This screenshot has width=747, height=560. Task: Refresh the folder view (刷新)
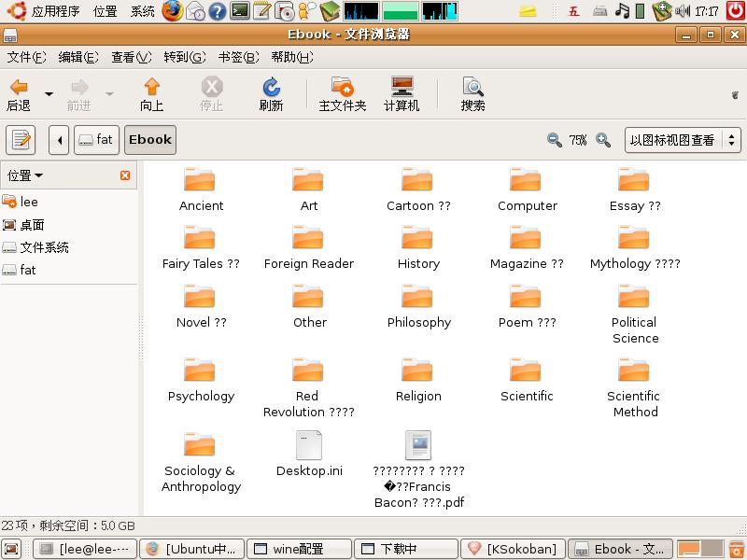coord(271,95)
